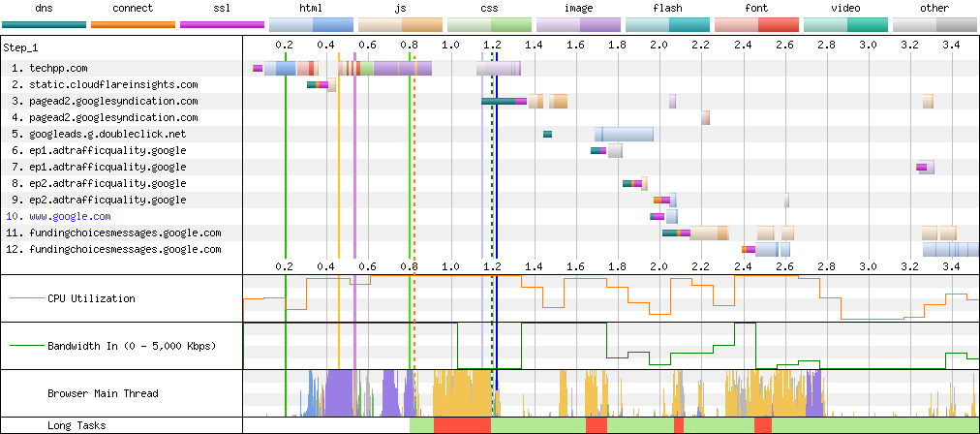The height and width of the screenshot is (434, 980).
Task: Click the CPU Utilization label
Action: pyautogui.click(x=91, y=298)
